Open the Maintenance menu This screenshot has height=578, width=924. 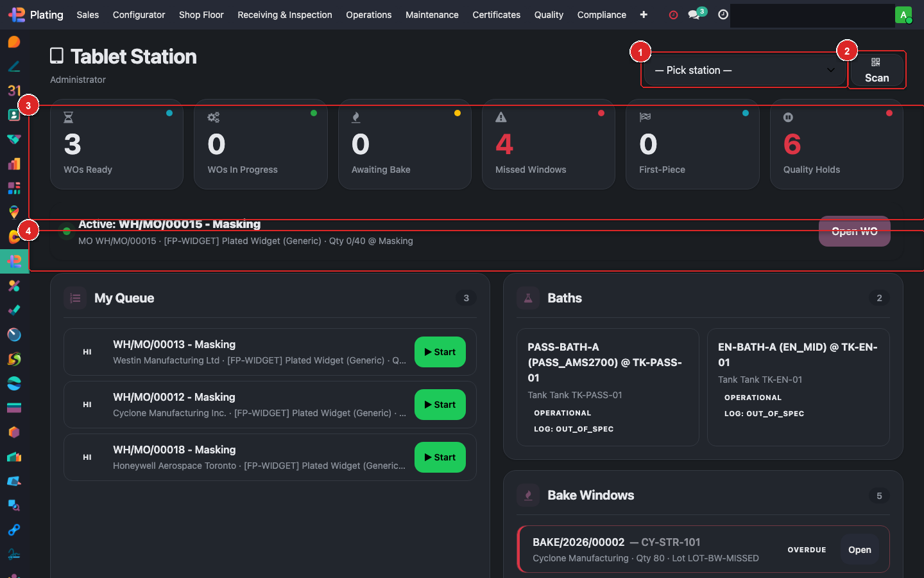432,14
